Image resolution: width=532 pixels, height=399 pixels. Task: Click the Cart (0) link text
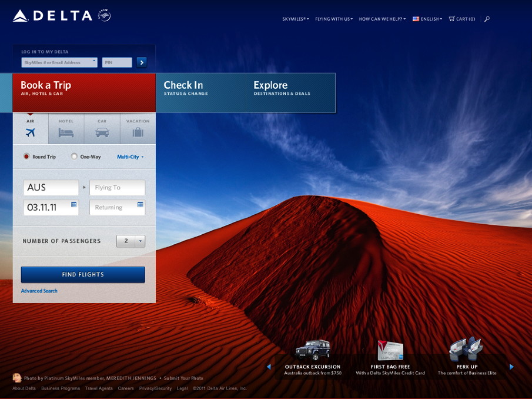click(x=466, y=19)
